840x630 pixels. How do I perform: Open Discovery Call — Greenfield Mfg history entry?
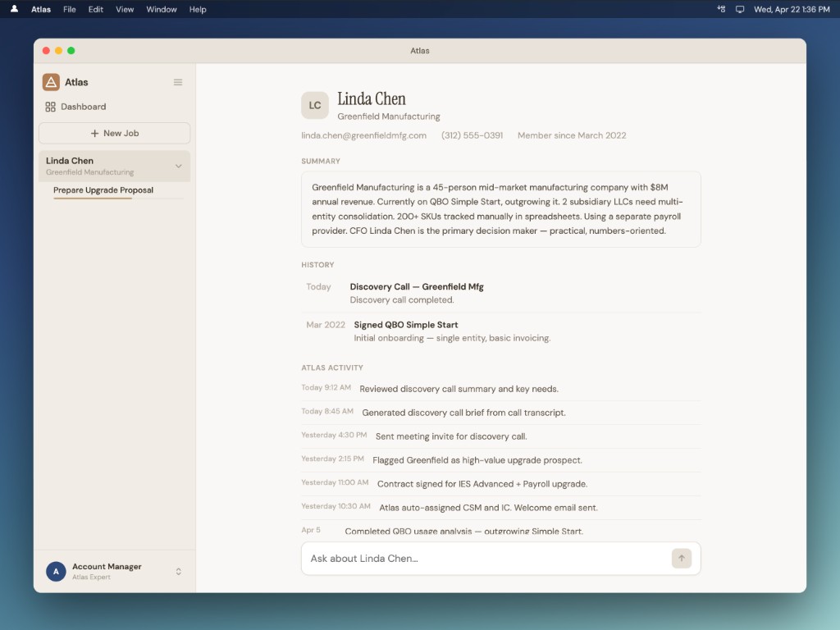[501, 293]
